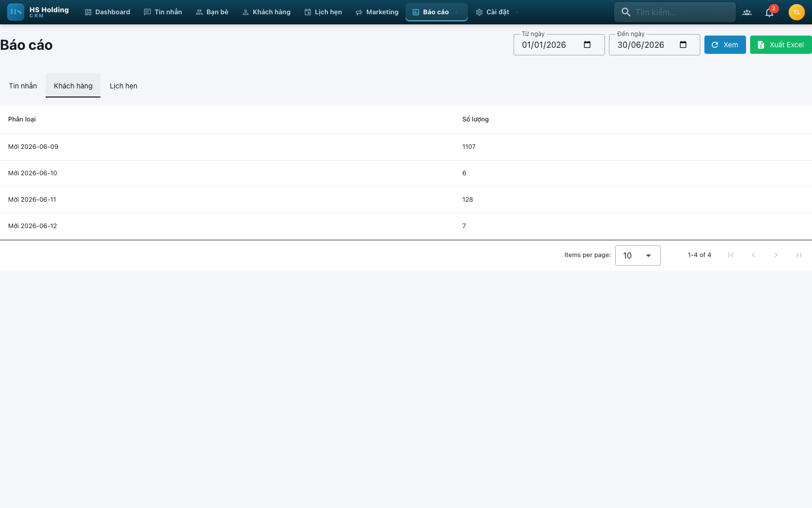Click the quantity value 128
The image size is (812, 508).
point(467,200)
